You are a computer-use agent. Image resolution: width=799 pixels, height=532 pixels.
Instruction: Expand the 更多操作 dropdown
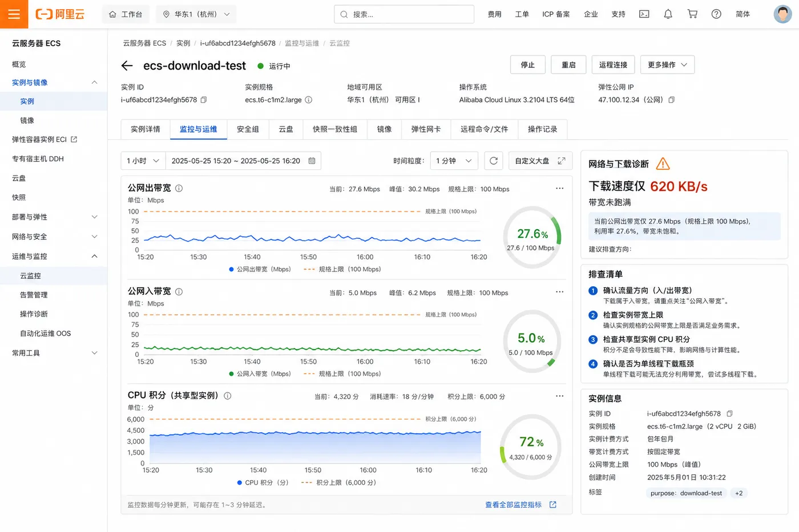coord(667,65)
